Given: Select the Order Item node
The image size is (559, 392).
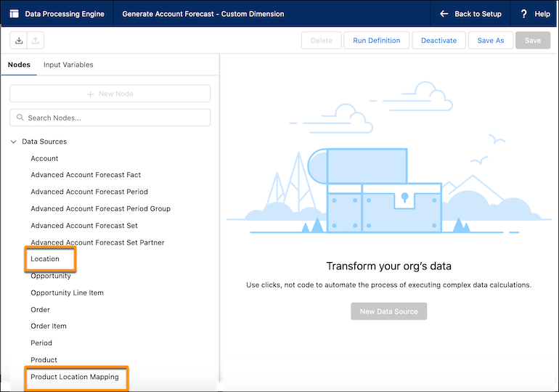Looking at the screenshot, I should [49, 326].
